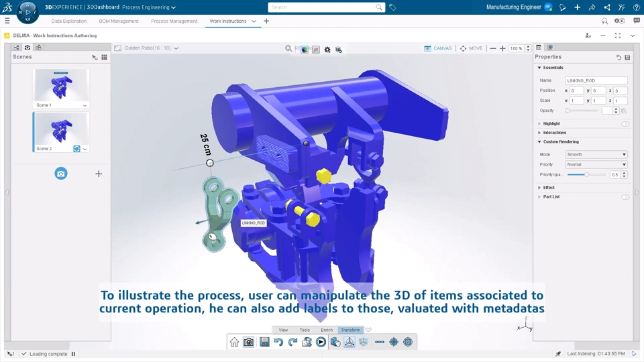Select the highlighted 3D robot transform tool

[350, 342]
